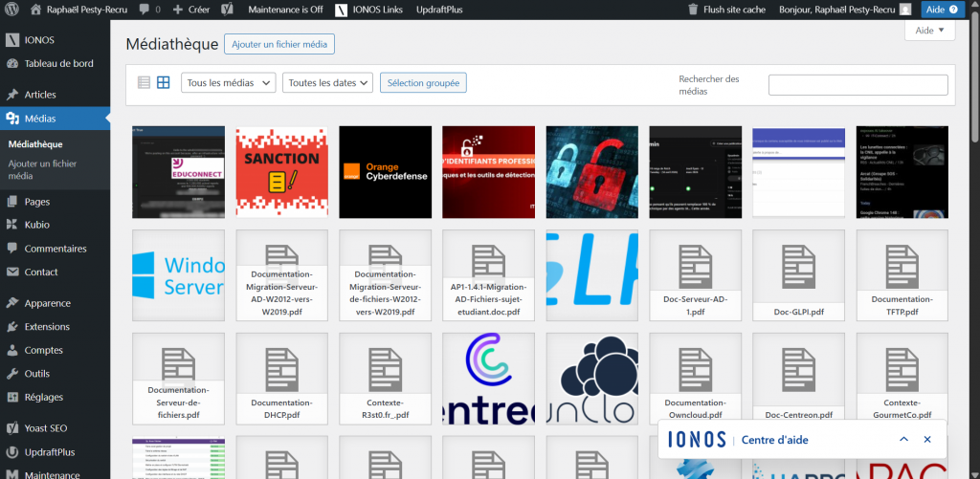Select the Windows Server logo thumbnail

[178, 275]
